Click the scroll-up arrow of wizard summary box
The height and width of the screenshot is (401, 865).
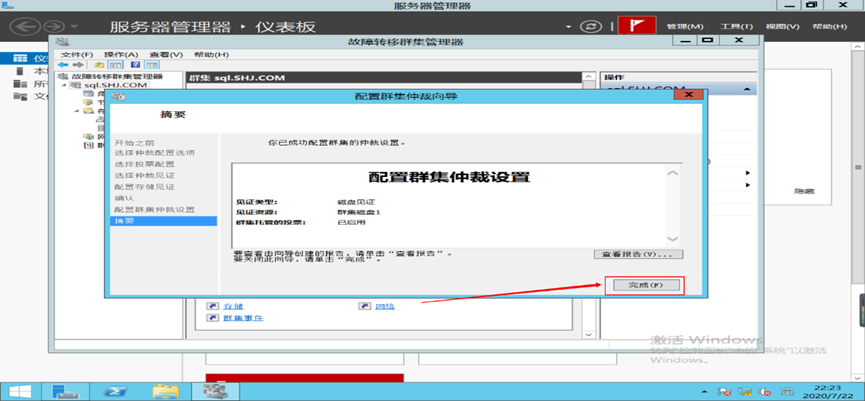[x=672, y=173]
